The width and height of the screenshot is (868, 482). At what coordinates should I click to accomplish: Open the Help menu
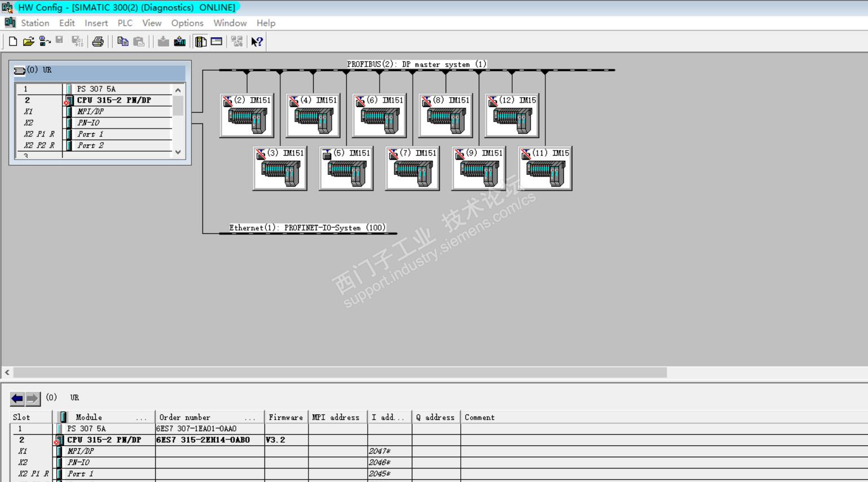(266, 23)
